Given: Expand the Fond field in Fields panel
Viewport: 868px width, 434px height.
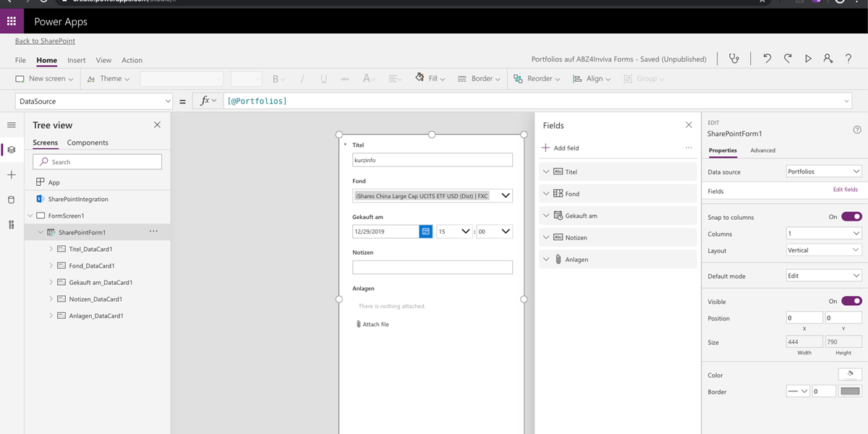Looking at the screenshot, I should coord(545,193).
